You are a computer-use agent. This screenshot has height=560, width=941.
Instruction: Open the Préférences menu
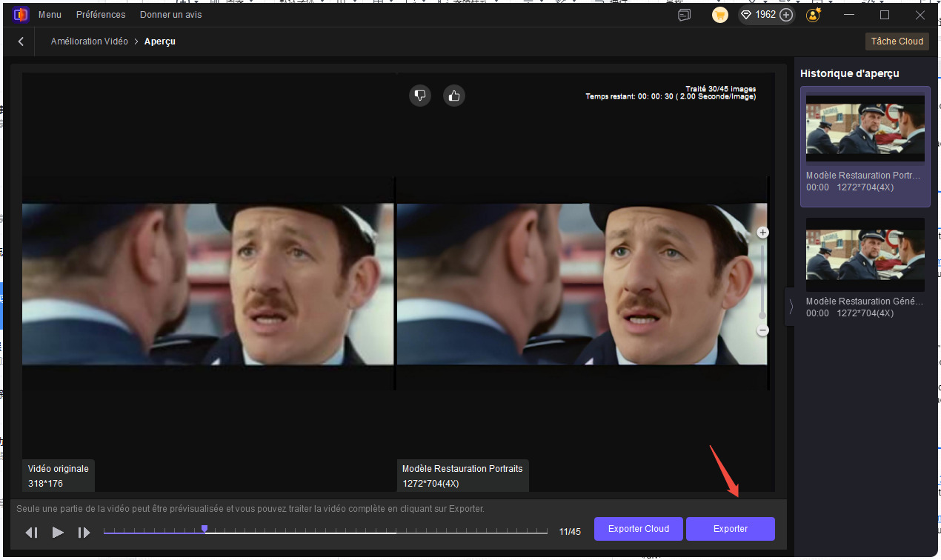[101, 15]
